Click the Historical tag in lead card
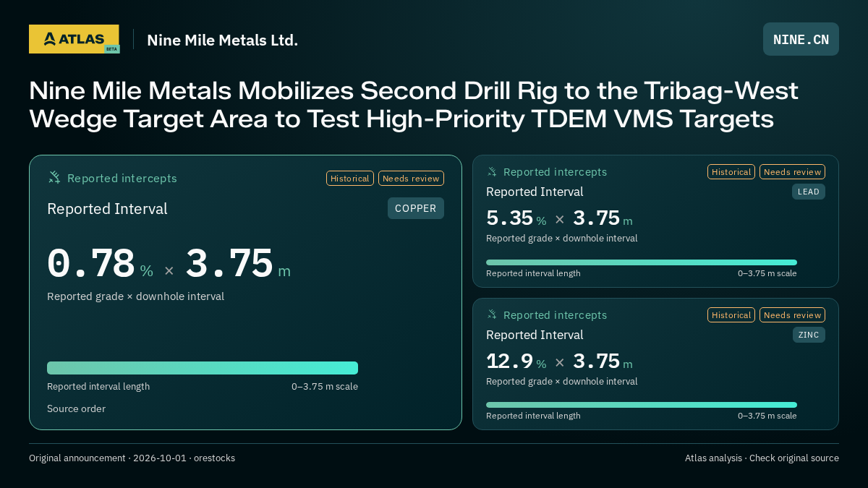This screenshot has height=488, width=868. click(x=731, y=172)
